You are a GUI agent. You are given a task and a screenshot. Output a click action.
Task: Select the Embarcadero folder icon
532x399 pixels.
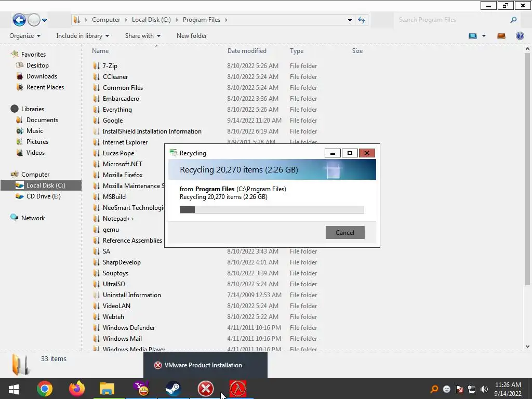[96, 98]
